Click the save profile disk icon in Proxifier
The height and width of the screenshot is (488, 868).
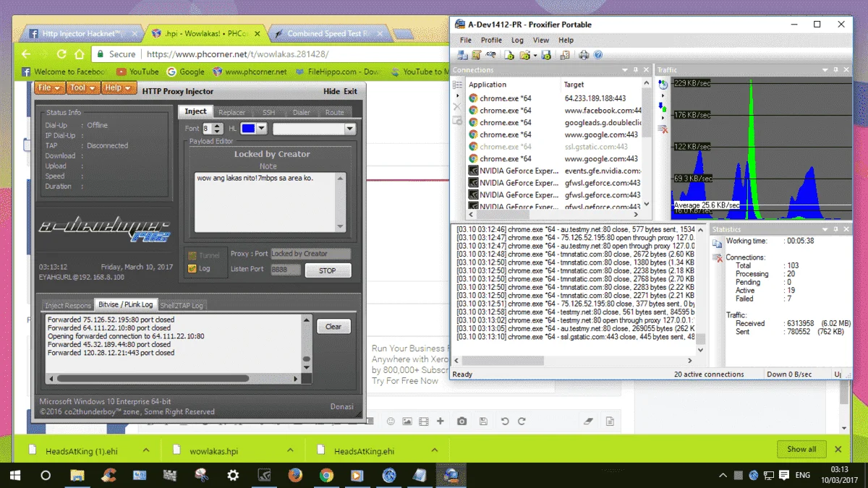[x=546, y=55]
